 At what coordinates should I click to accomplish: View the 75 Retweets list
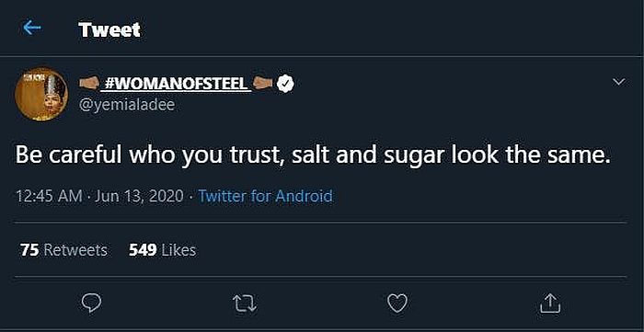coord(63,250)
